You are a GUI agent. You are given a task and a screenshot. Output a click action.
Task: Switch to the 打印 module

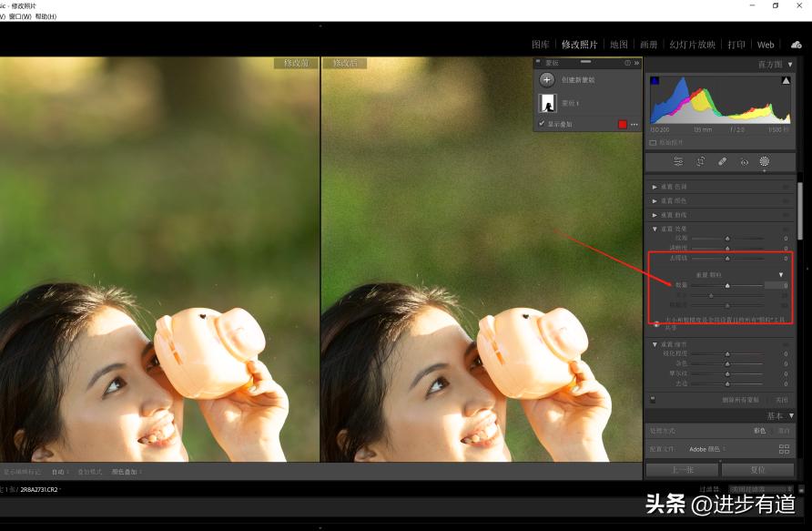click(x=736, y=45)
